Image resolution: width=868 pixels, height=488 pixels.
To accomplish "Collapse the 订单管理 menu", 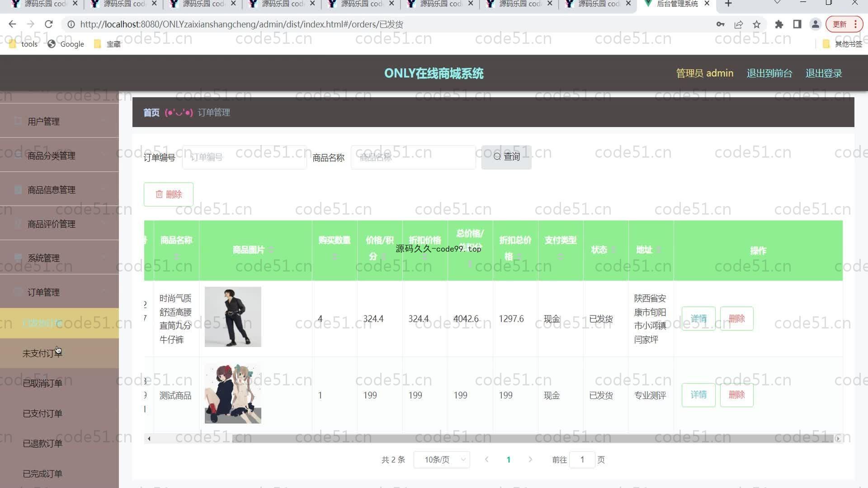I will click(x=59, y=292).
